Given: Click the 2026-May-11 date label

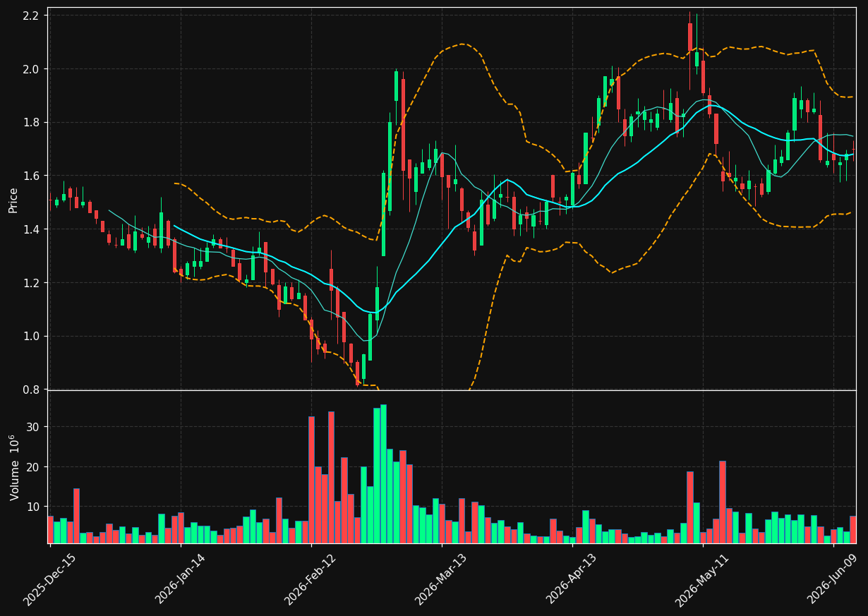Looking at the screenshot, I should 703,580.
